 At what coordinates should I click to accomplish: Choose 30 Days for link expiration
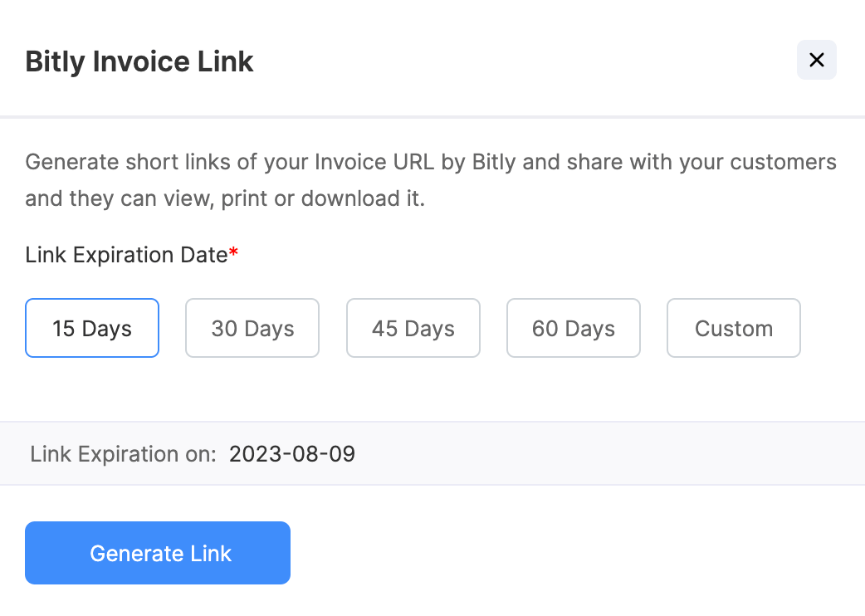252,328
